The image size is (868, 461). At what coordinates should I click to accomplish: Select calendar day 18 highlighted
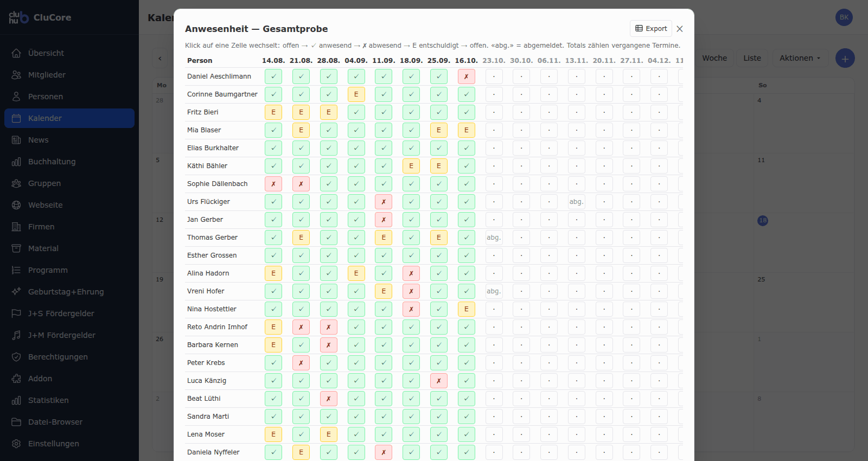[763, 220]
